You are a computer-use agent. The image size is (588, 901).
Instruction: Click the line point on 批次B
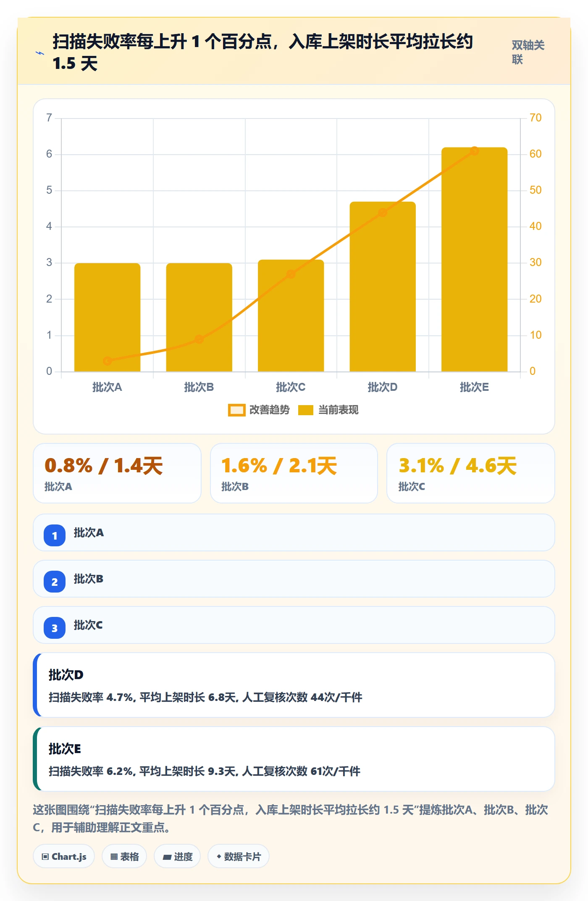[199, 339]
